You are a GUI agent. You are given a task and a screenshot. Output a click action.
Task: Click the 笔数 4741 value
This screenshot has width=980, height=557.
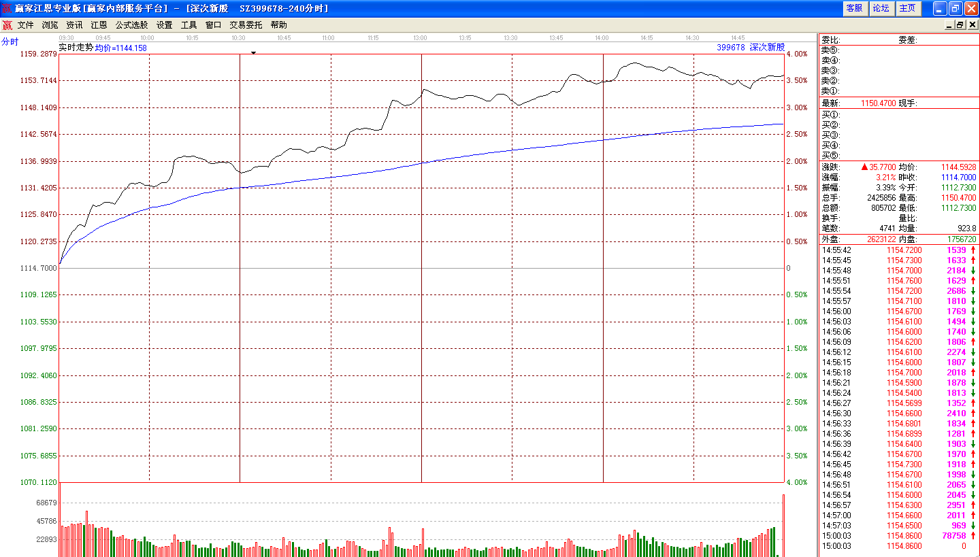tap(887, 228)
